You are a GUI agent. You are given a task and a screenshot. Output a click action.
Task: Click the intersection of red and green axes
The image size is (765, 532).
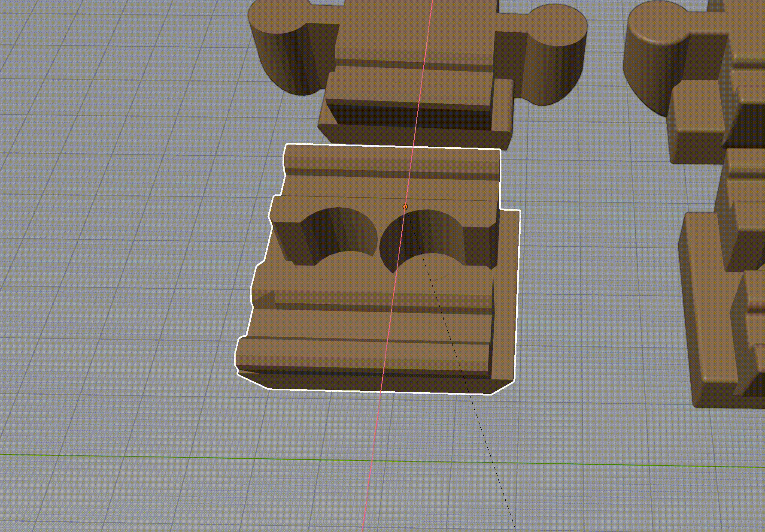click(372, 461)
